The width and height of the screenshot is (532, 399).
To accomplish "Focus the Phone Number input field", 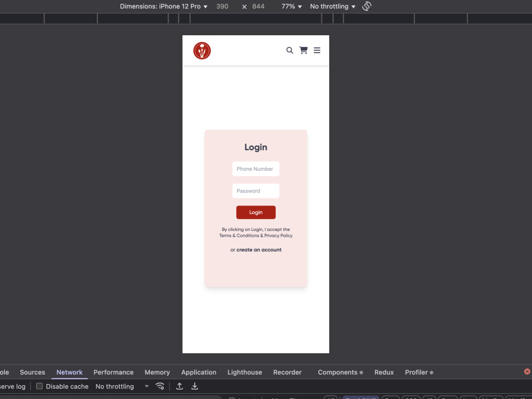I will tap(256, 169).
